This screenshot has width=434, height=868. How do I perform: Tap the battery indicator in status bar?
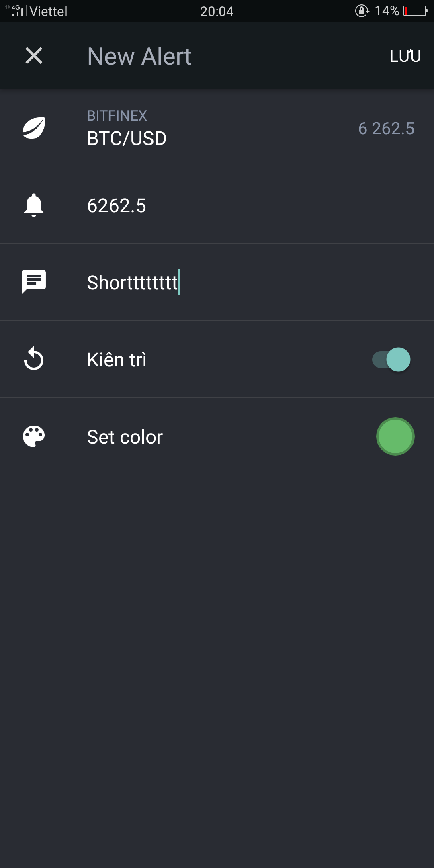pos(415,11)
